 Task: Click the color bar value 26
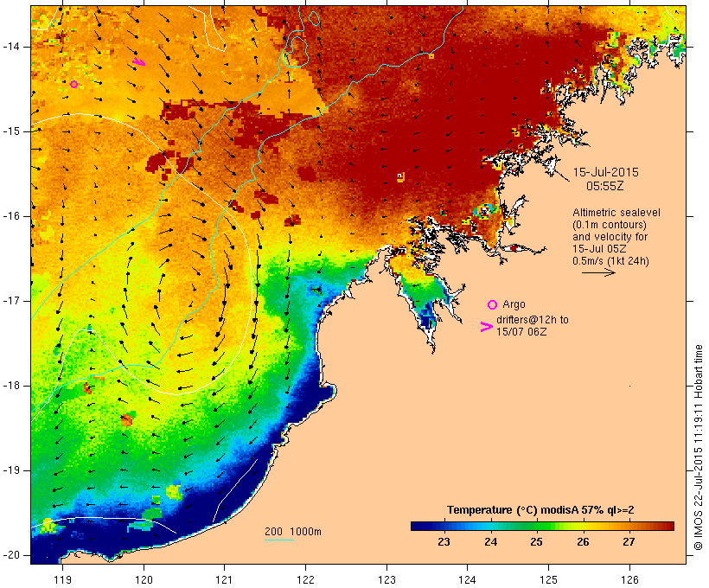[583, 541]
